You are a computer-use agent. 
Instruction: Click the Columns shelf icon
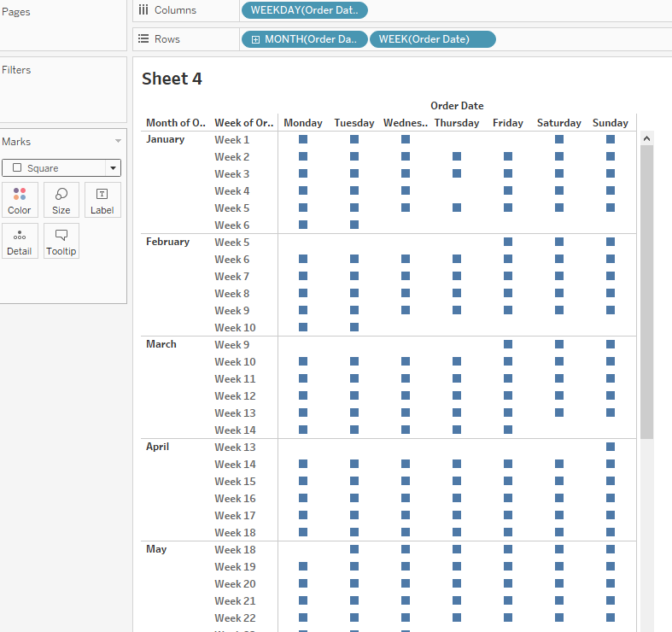tap(143, 10)
